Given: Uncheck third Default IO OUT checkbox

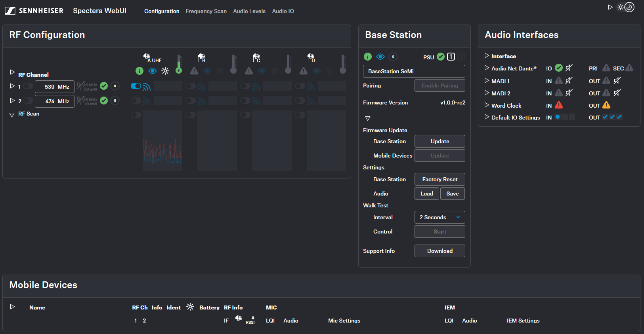Looking at the screenshot, I should pos(619,117).
